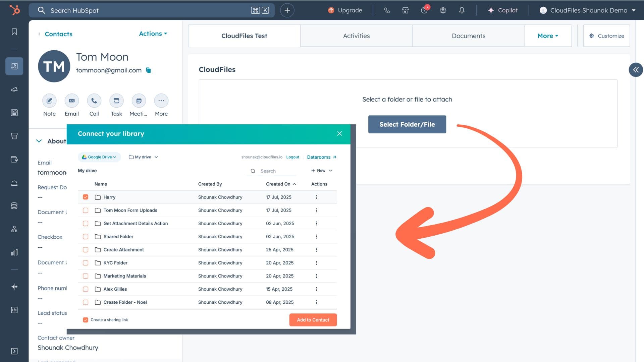Viewport: 644px width, 362px height.
Task: Open the marketplace icon in top bar
Action: click(405, 10)
